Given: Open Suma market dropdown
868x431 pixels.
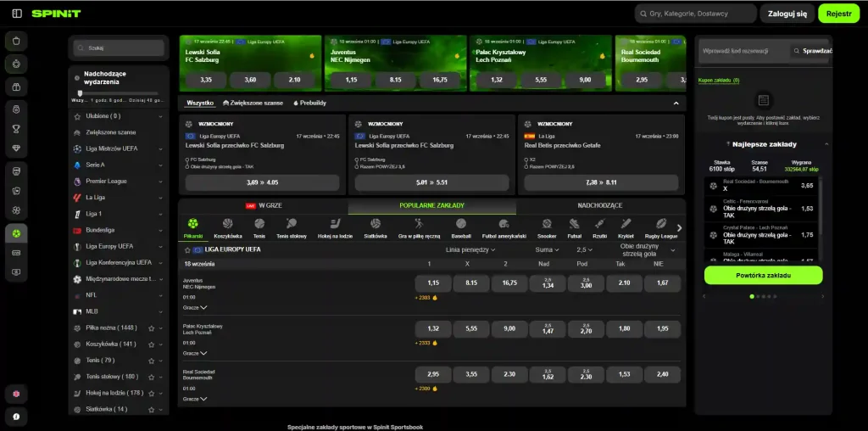Looking at the screenshot, I should click(547, 249).
